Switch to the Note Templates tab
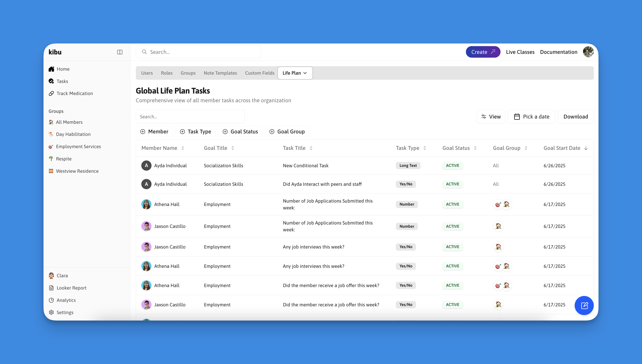The height and width of the screenshot is (364, 642). point(220,73)
